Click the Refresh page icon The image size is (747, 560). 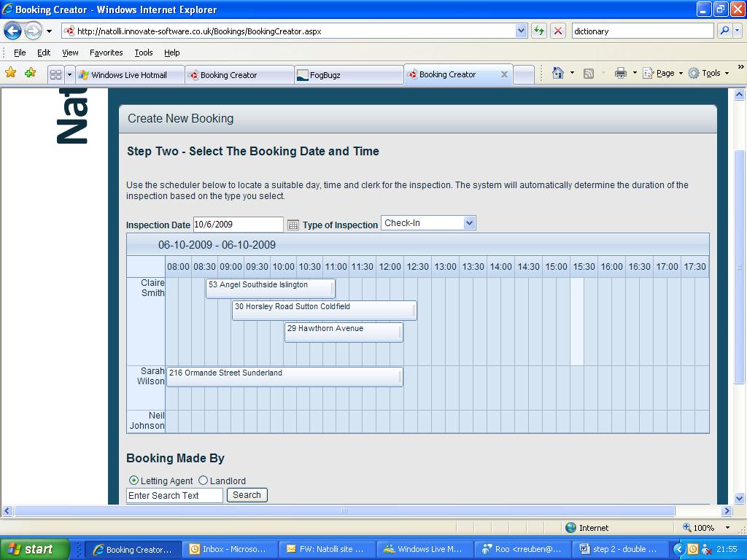point(539,31)
